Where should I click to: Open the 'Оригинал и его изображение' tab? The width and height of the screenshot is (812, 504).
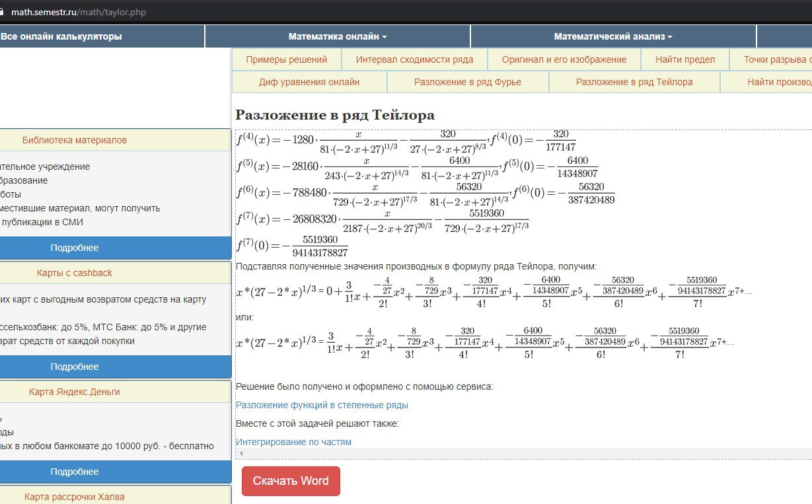[564, 59]
